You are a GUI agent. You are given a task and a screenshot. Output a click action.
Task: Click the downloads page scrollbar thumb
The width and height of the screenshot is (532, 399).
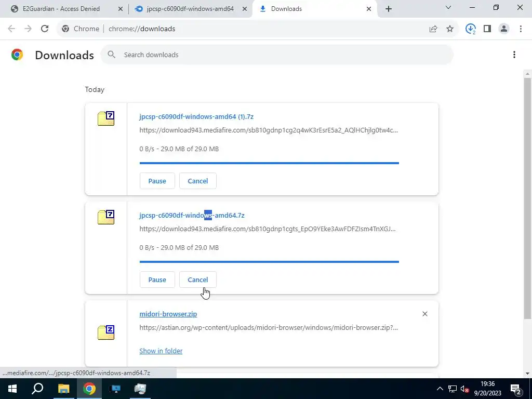point(527,198)
